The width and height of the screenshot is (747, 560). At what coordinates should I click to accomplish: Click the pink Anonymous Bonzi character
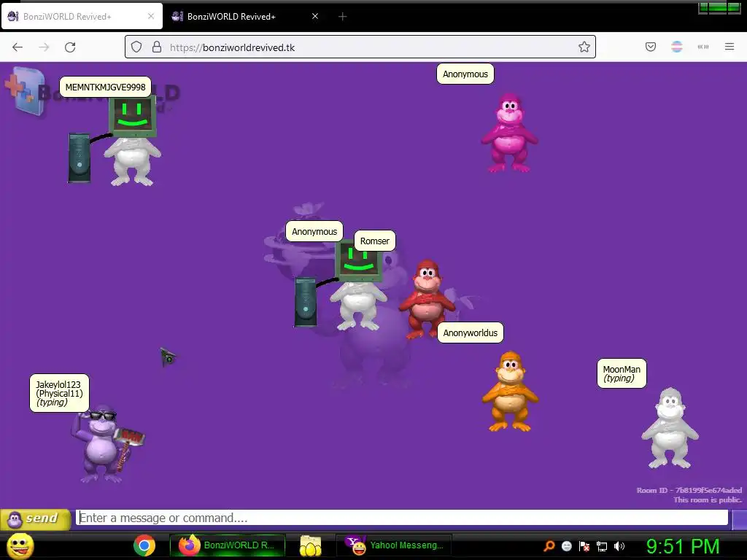[509, 133]
